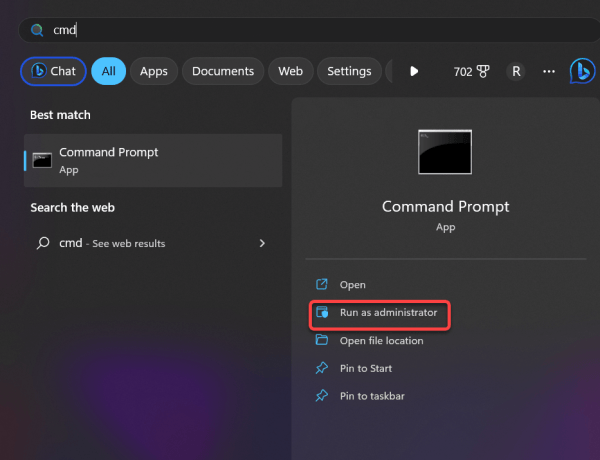Open the three-dot more options menu

(x=549, y=71)
